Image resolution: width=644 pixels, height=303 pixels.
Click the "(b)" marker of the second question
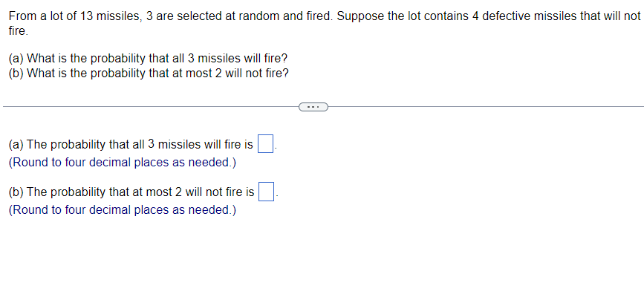pos(16,73)
